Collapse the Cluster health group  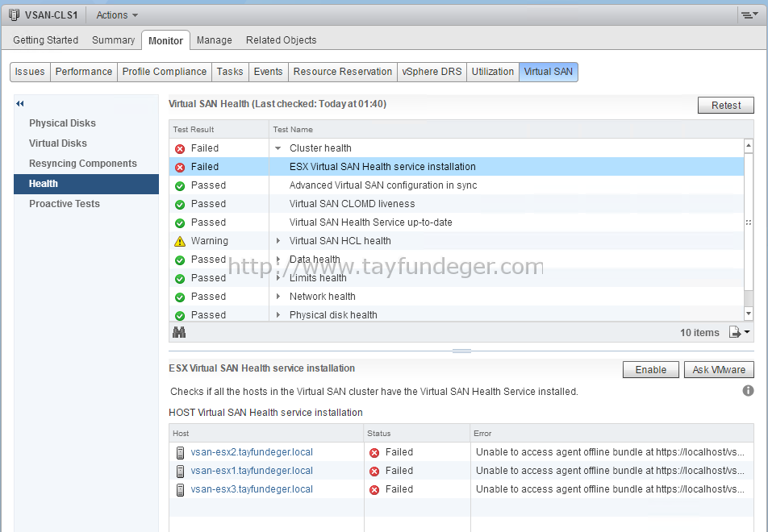(x=278, y=148)
